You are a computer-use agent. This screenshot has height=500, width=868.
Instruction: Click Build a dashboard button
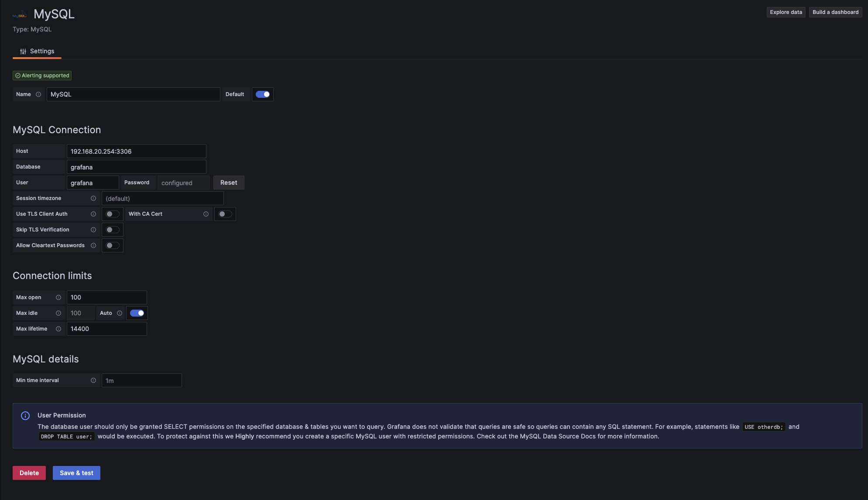835,12
